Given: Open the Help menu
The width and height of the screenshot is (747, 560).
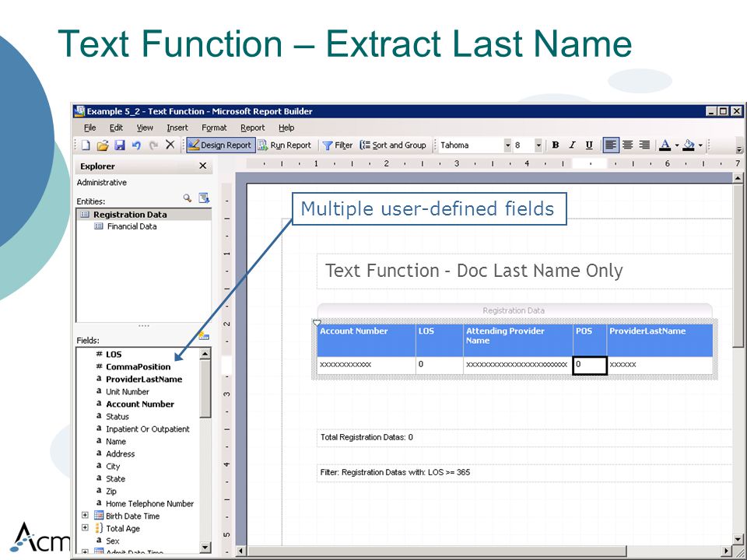Looking at the screenshot, I should (286, 128).
